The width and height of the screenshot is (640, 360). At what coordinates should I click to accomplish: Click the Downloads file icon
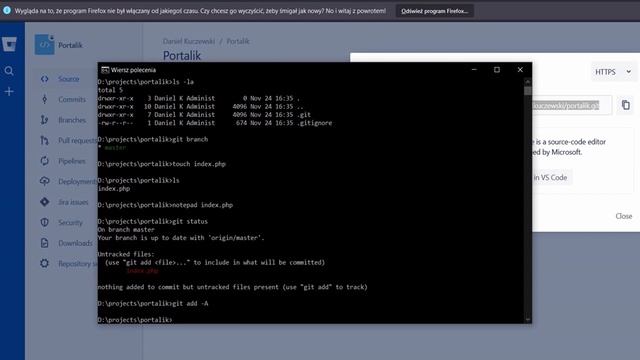pos(44,243)
